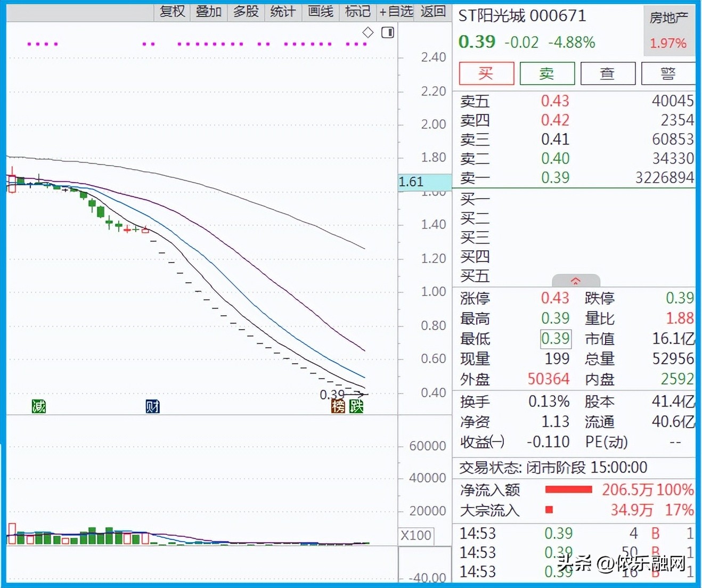Click current price 0.39 in header

(x=477, y=42)
